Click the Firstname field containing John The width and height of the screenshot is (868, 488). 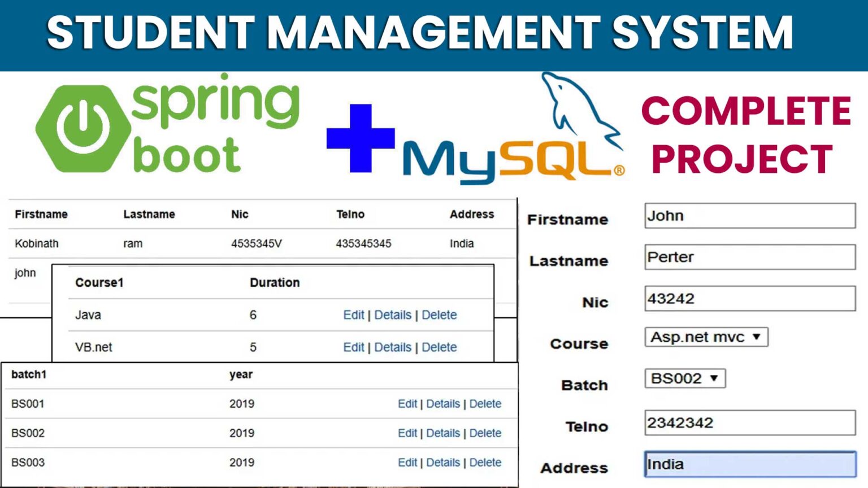point(750,216)
